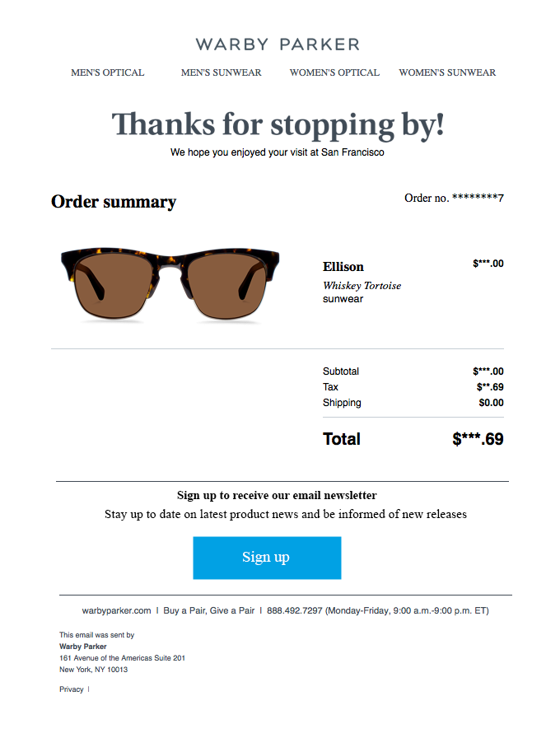Click the newsletter sign-up heading text

coord(277,495)
